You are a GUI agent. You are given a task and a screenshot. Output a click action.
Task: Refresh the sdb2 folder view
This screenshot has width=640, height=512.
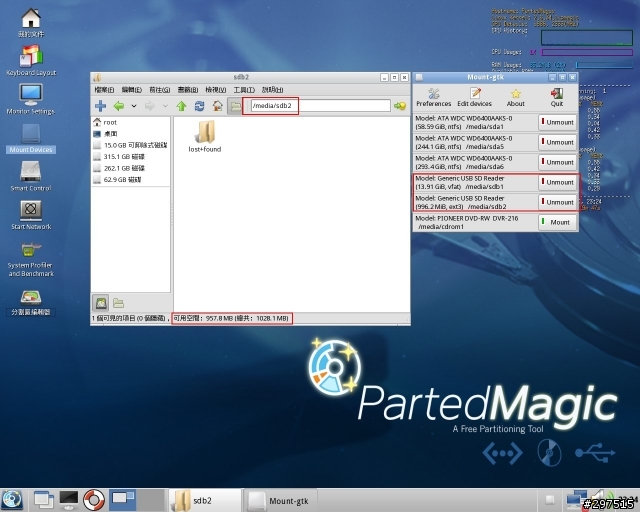point(199,106)
